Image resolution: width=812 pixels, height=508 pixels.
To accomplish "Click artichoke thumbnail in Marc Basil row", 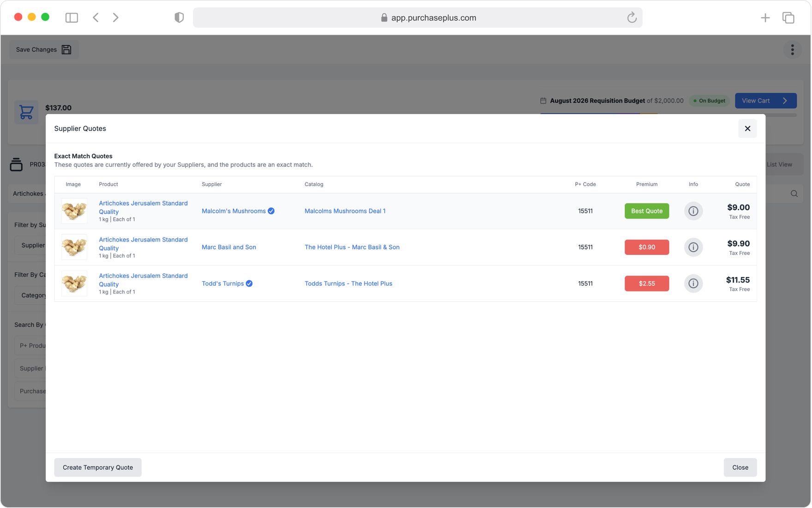I will point(74,247).
